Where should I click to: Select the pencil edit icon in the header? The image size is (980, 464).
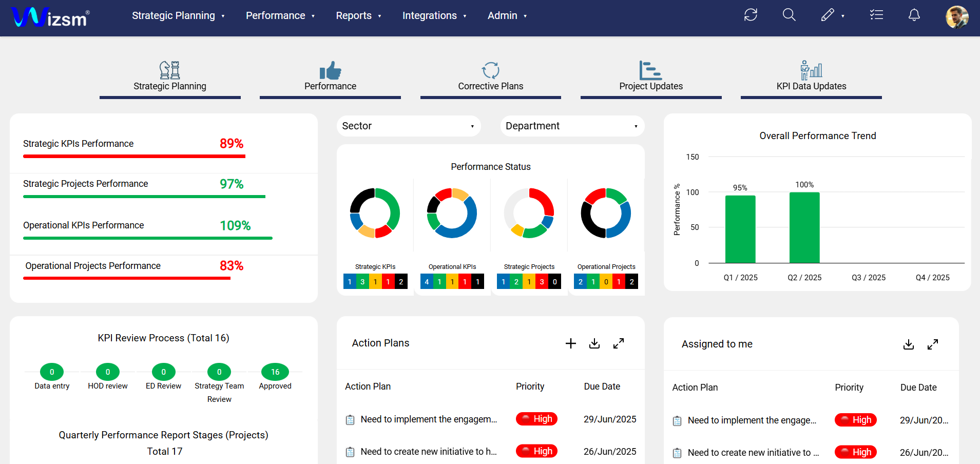click(x=828, y=14)
